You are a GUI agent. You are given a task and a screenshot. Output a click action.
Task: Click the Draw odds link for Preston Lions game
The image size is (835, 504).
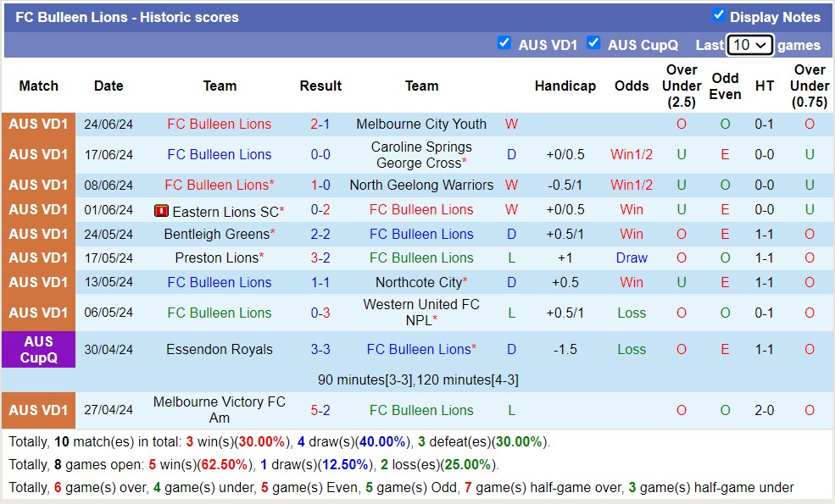coord(632,258)
